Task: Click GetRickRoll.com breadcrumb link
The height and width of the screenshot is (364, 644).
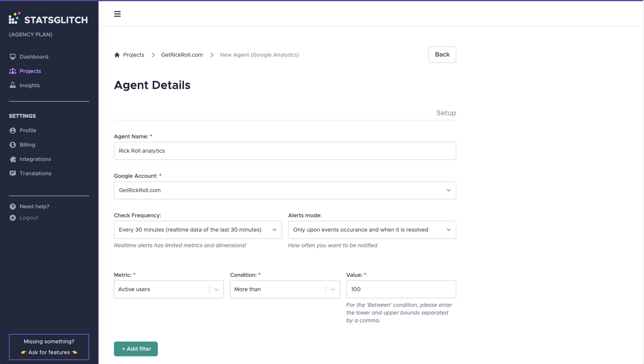Action: 182,55
